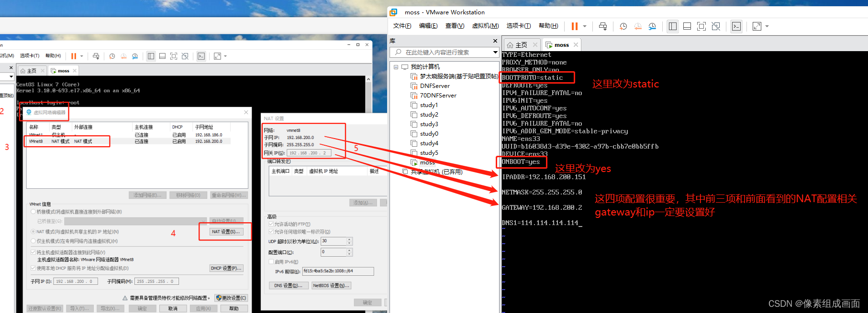Viewport: 868px width, 313px height.
Task: Click send Ctrl+Alt+Del icon in left VMware window
Action: point(96,56)
